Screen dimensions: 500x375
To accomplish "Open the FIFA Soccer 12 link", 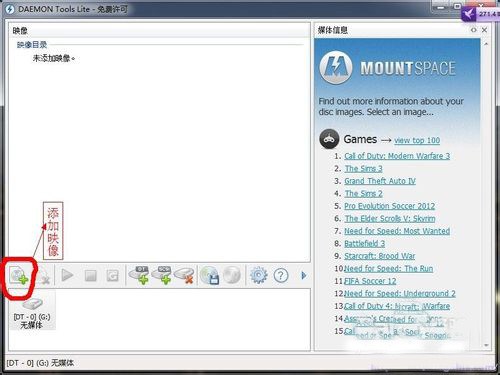I will click(370, 281).
